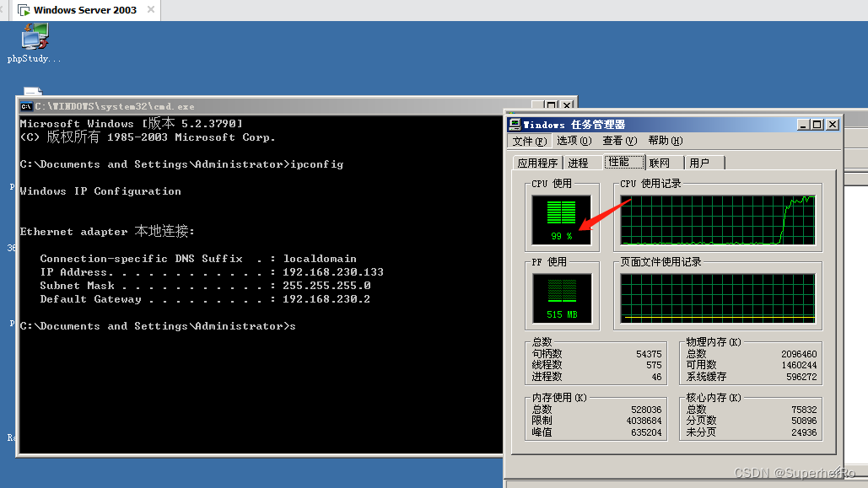Image resolution: width=868 pixels, height=488 pixels.
Task: Click the 'localdomain' DNS suffix text
Action: (x=320, y=259)
